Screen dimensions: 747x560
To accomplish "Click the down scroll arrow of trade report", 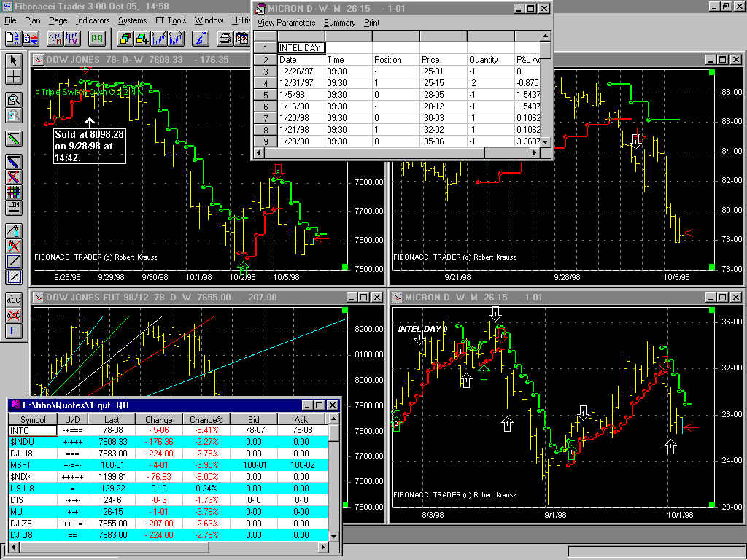I will tap(546, 142).
